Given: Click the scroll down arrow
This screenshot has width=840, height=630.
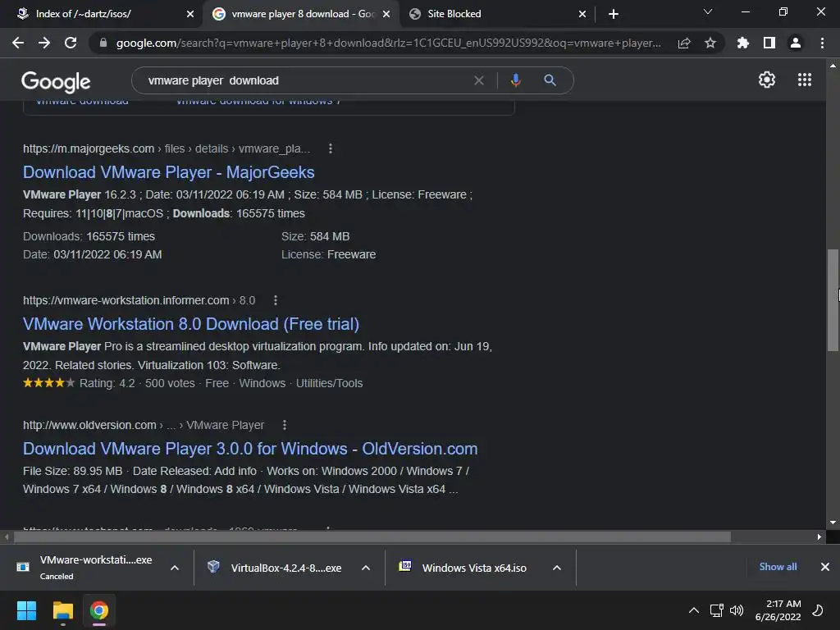Looking at the screenshot, I should [x=833, y=523].
